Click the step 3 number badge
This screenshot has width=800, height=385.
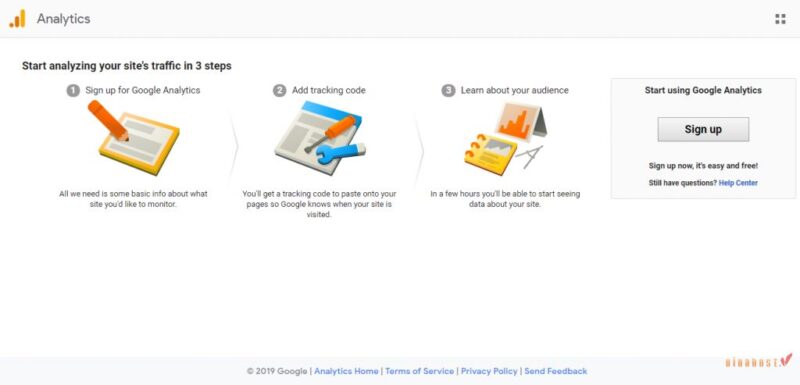[x=448, y=91]
